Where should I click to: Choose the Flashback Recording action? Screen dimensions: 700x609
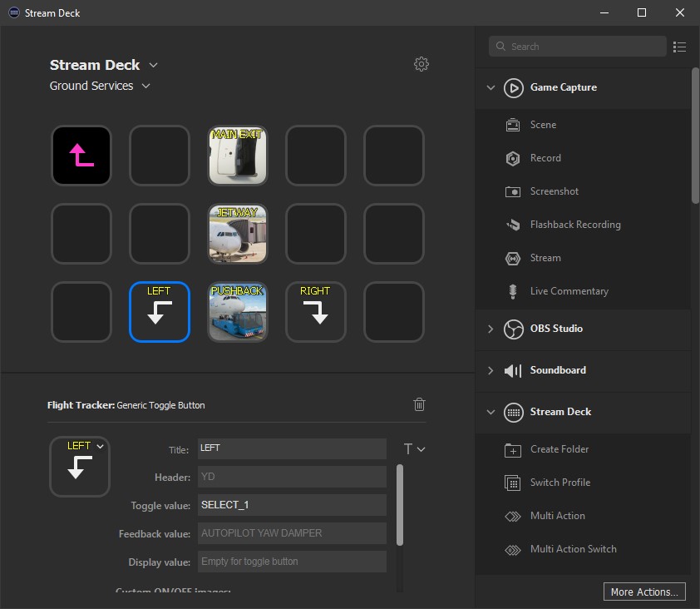pos(574,225)
